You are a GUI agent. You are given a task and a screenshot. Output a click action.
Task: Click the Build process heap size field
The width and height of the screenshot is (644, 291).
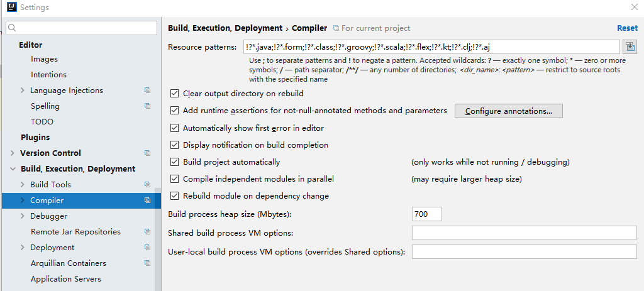click(x=427, y=214)
